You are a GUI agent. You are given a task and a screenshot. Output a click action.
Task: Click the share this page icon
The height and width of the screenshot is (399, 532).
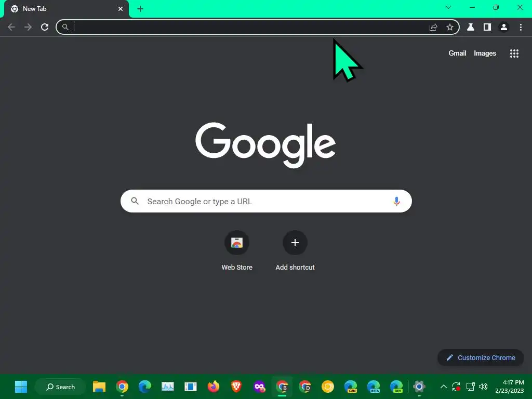(x=433, y=27)
